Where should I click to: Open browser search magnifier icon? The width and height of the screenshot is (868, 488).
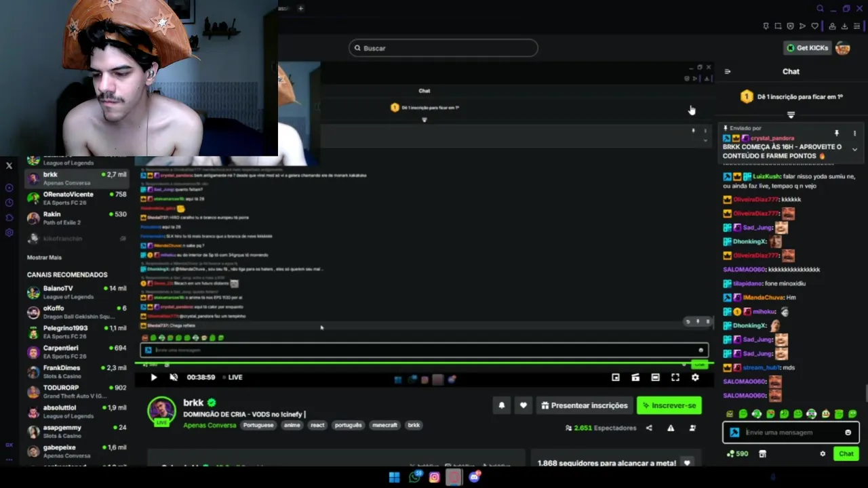pos(820,9)
